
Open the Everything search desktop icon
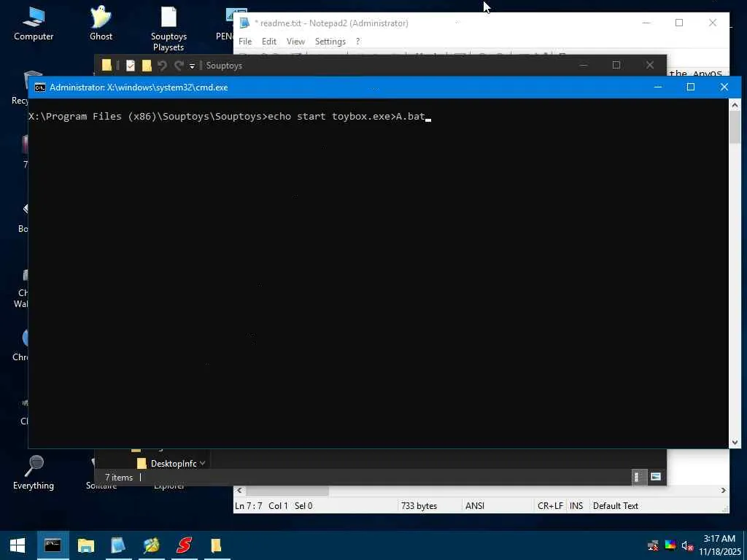coord(34,472)
